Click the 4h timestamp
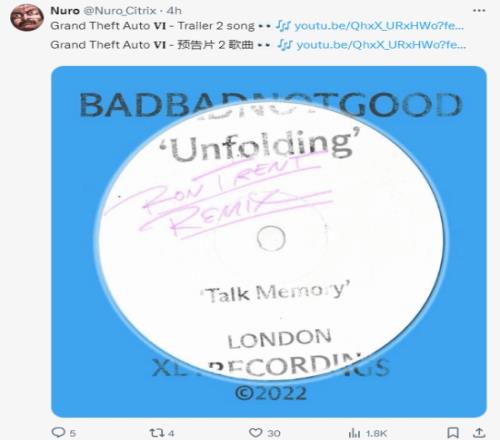 [x=174, y=11]
